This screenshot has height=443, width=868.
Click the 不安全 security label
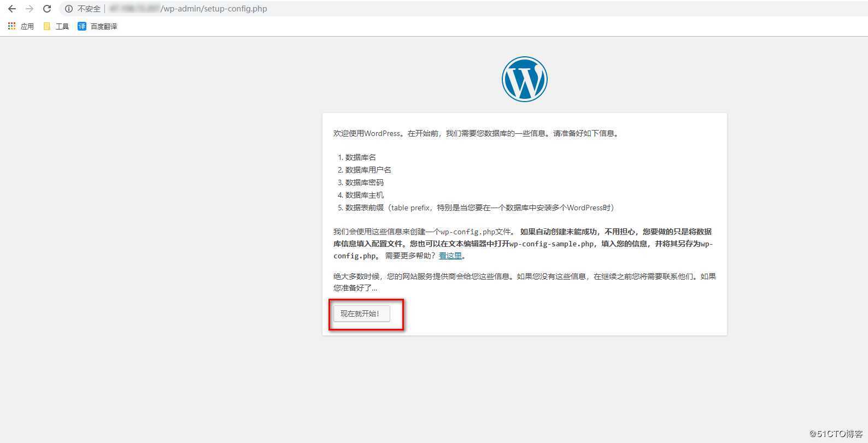(x=89, y=9)
